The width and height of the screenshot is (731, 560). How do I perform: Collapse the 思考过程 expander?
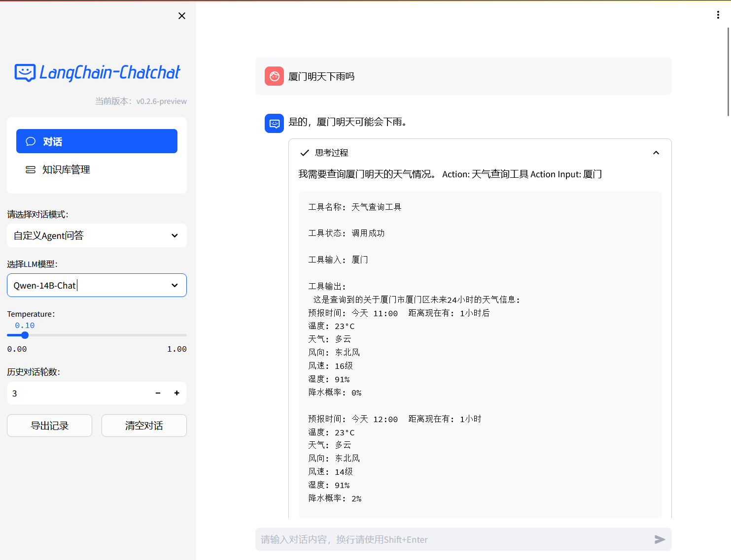(656, 153)
